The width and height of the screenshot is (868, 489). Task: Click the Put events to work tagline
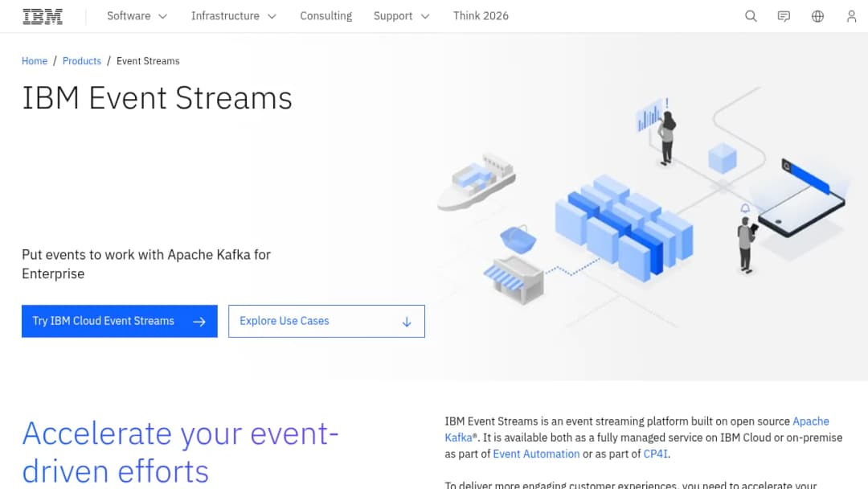(146, 264)
